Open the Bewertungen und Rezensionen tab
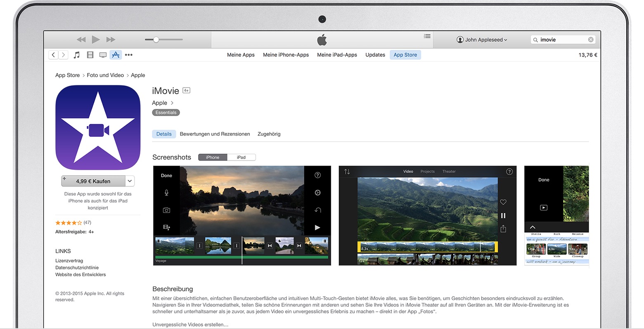The height and width of the screenshot is (329, 644). point(215,134)
